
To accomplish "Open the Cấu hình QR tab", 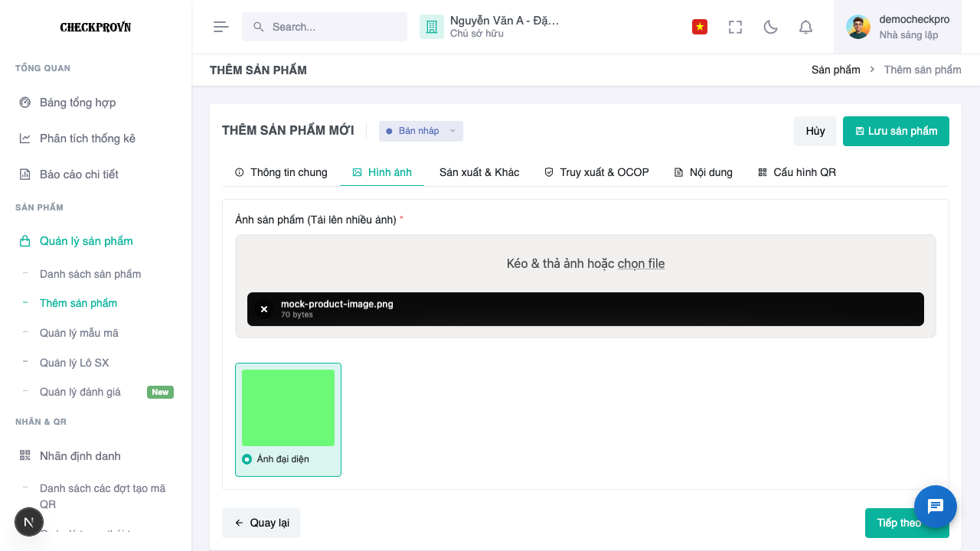I will pyautogui.click(x=797, y=172).
